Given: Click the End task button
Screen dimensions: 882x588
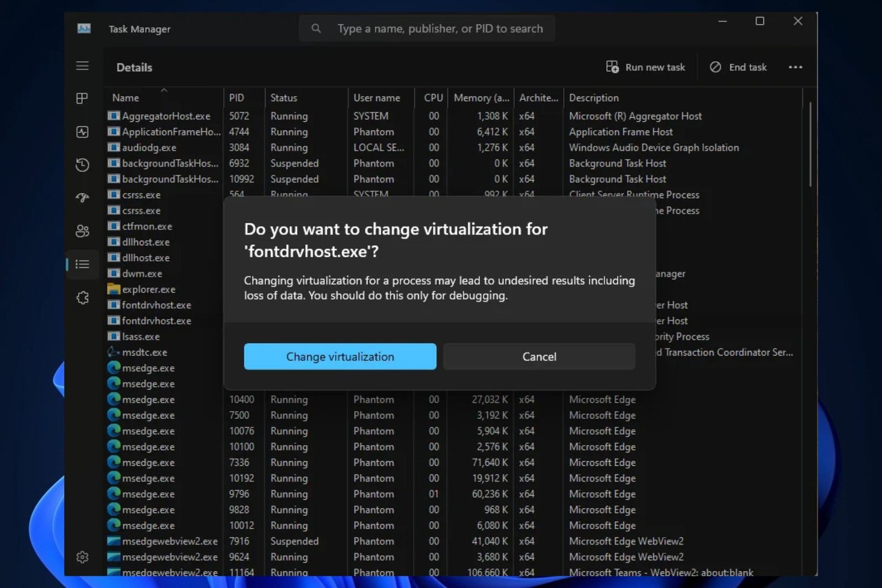Looking at the screenshot, I should tap(738, 67).
